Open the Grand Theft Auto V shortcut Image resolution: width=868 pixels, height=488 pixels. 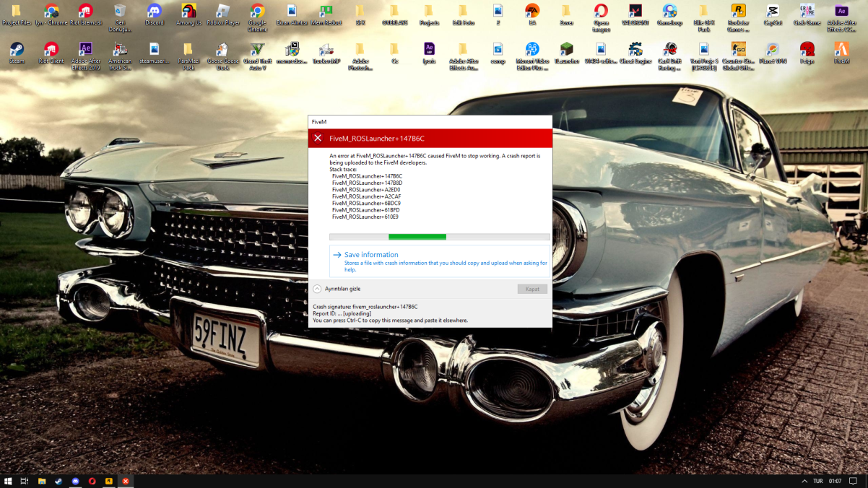point(257,56)
